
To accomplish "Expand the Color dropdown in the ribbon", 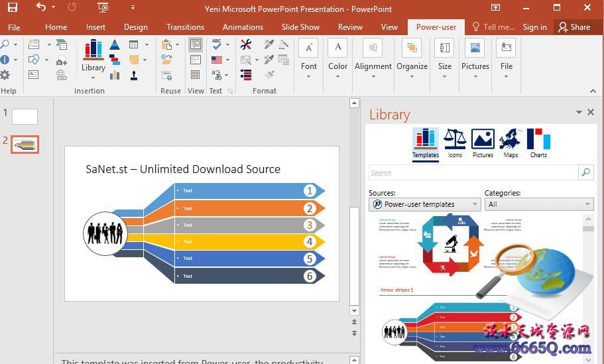I will tap(338, 59).
